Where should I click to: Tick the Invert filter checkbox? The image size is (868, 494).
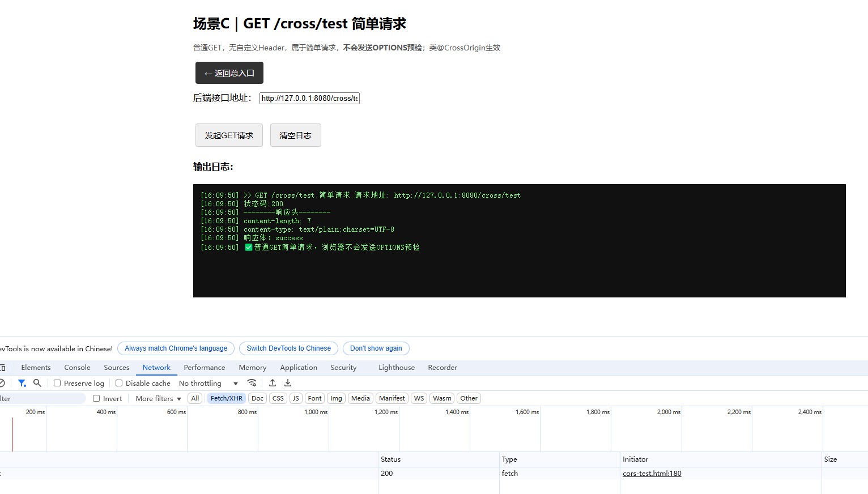(x=96, y=398)
